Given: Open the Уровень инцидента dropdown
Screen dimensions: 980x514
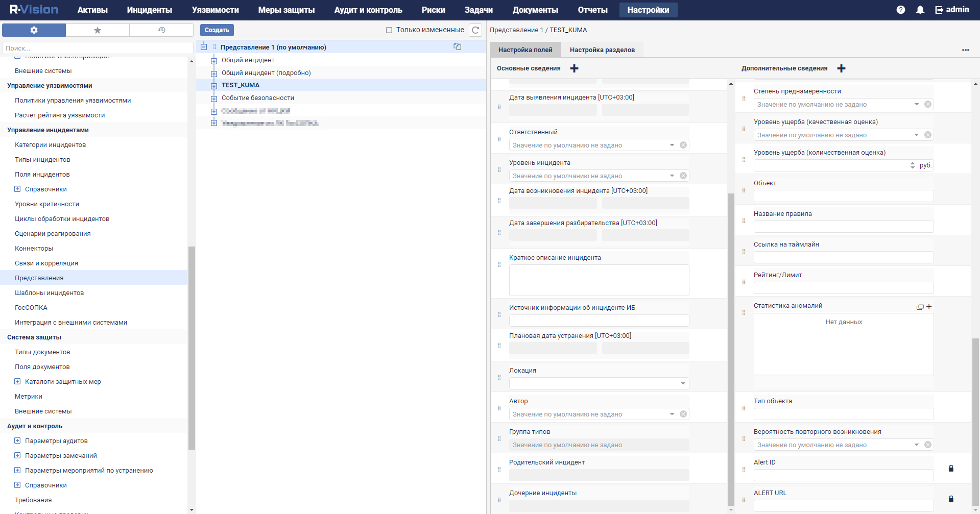Looking at the screenshot, I should pos(672,176).
